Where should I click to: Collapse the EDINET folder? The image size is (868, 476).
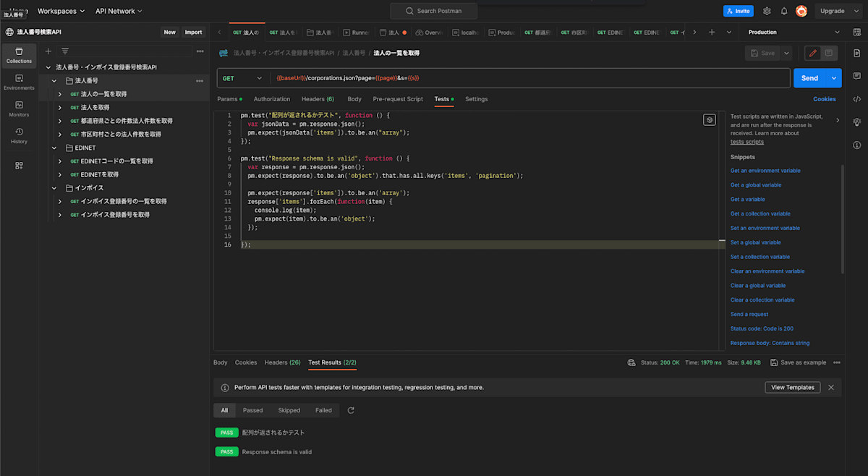pyautogui.click(x=54, y=148)
